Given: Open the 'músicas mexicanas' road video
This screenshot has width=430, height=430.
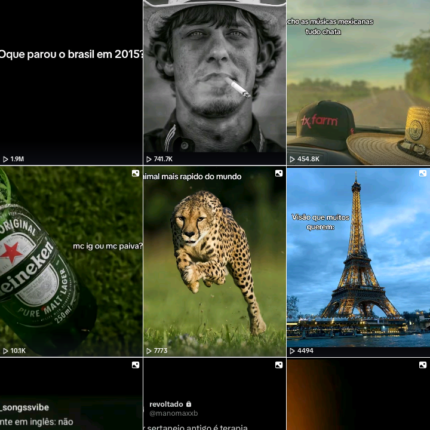Looking at the screenshot, I should 359,82.
